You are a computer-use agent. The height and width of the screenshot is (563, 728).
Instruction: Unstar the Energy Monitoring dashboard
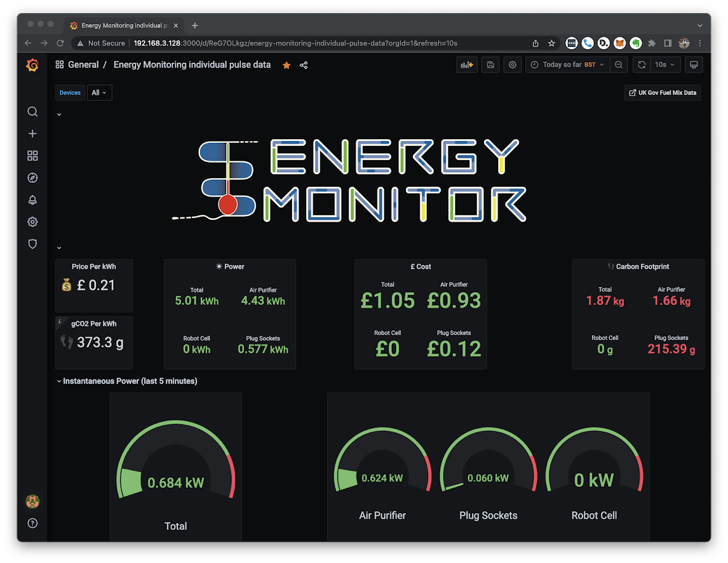pos(286,65)
